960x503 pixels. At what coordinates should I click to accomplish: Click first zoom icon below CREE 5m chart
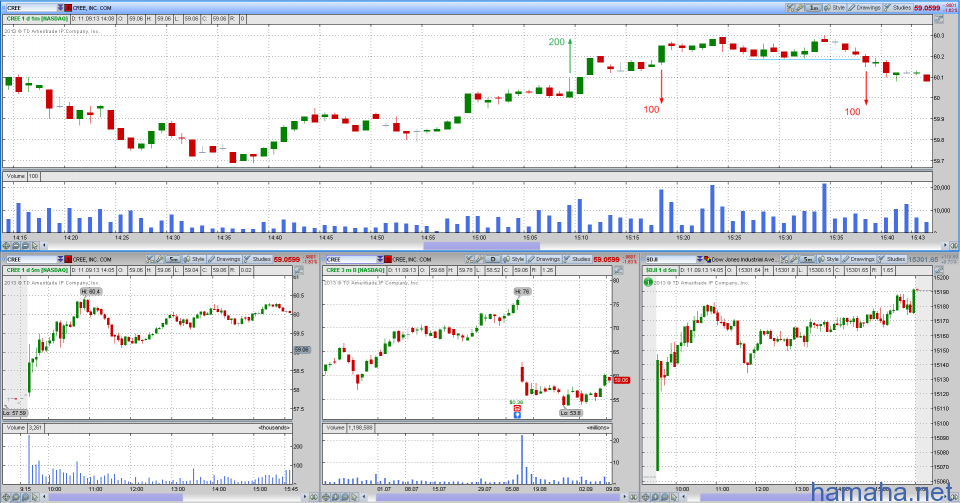coord(7,497)
